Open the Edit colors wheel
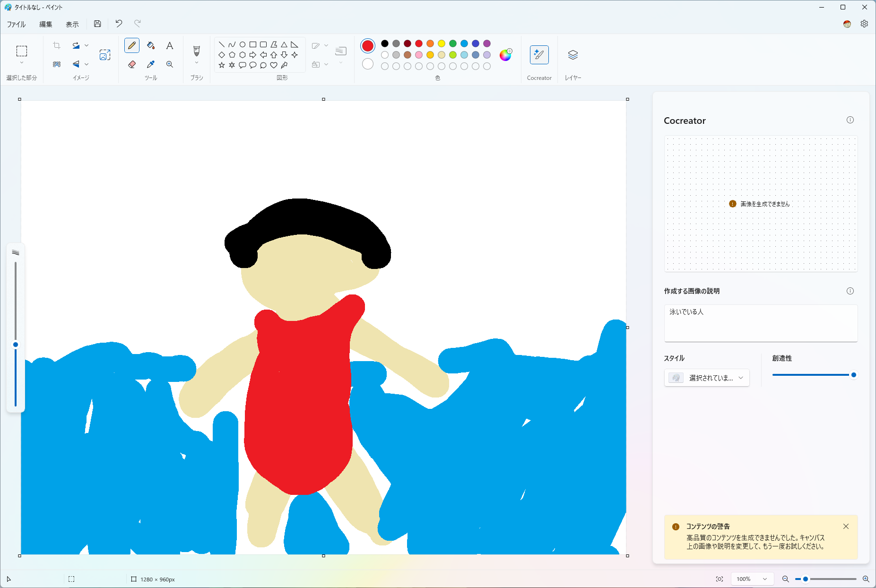Image resolution: width=876 pixels, height=588 pixels. coord(506,55)
